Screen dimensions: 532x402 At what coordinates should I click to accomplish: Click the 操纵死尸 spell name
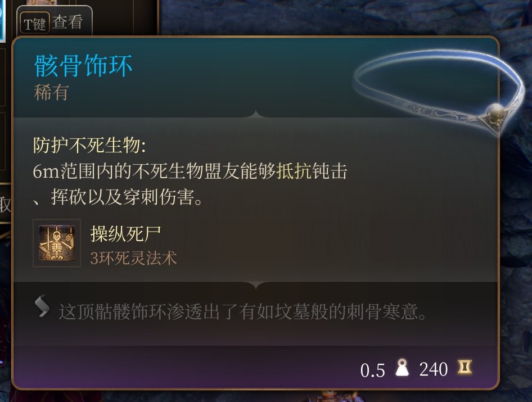[125, 234]
